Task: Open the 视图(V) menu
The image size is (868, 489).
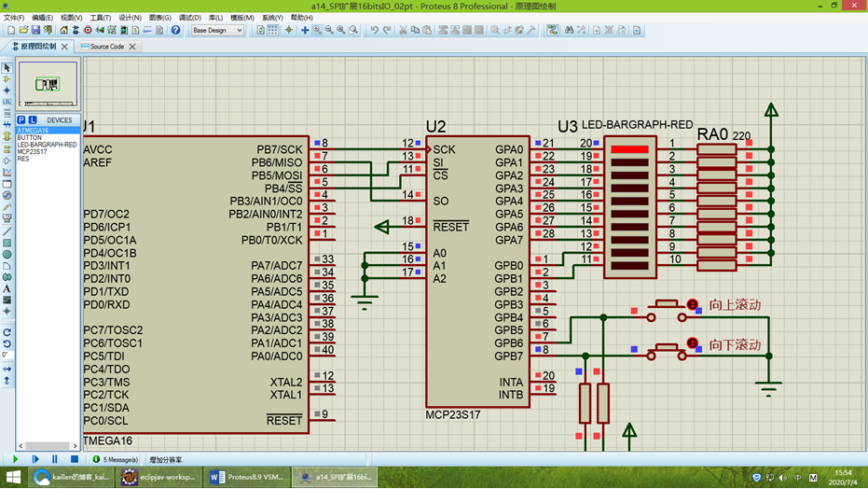Action: coord(72,18)
